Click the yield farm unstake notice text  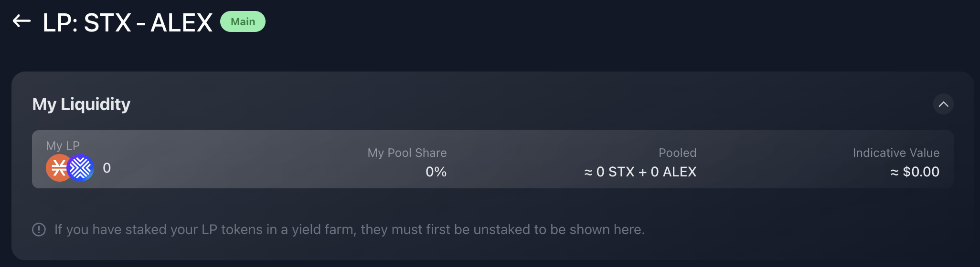point(350,229)
